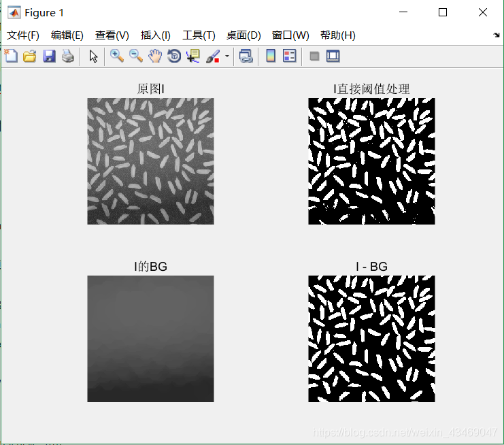Insert a legend with the toolbar icon
This screenshot has height=445, width=504.
point(290,56)
